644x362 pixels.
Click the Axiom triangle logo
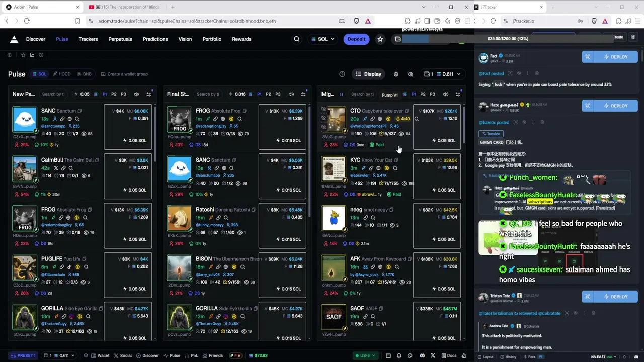(14, 39)
